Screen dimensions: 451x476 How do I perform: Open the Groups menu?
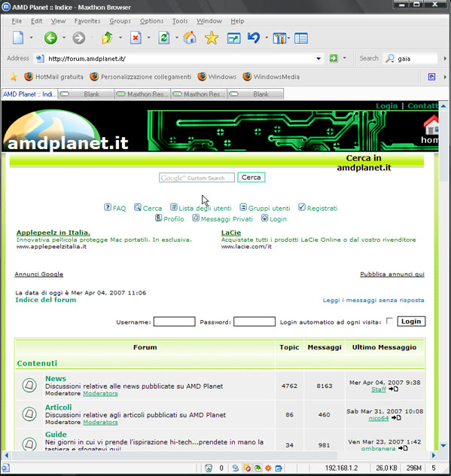tap(120, 21)
